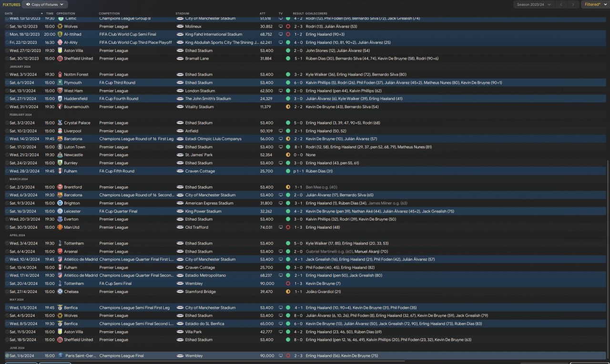Click the Bournemouth club badge
Viewport: 610px width, 364px height.
[60, 107]
